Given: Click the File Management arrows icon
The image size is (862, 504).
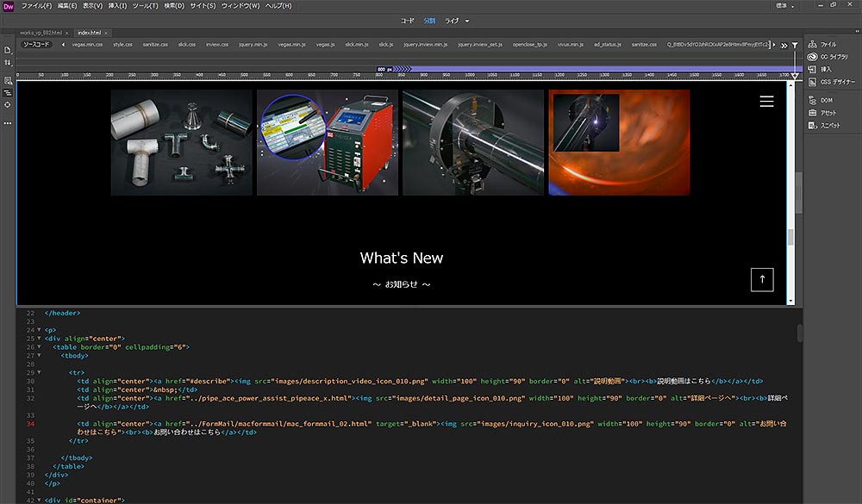Looking at the screenshot, I should tap(8, 63).
